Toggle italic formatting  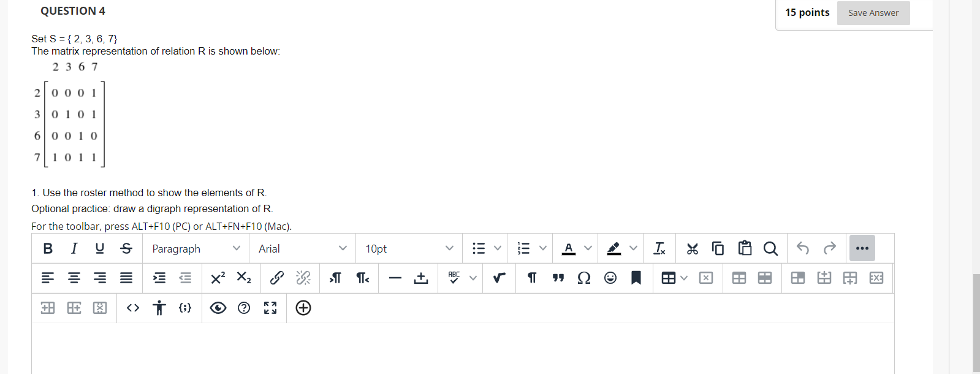(74, 248)
